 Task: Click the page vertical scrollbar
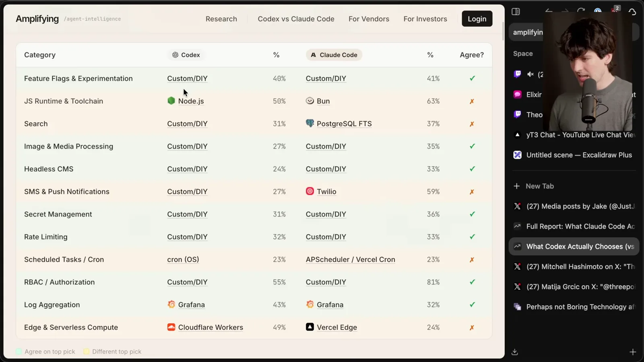503,31
